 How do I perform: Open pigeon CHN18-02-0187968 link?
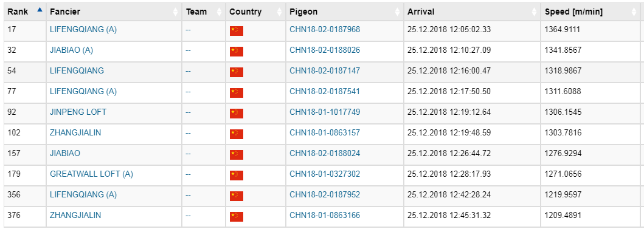[325, 30]
